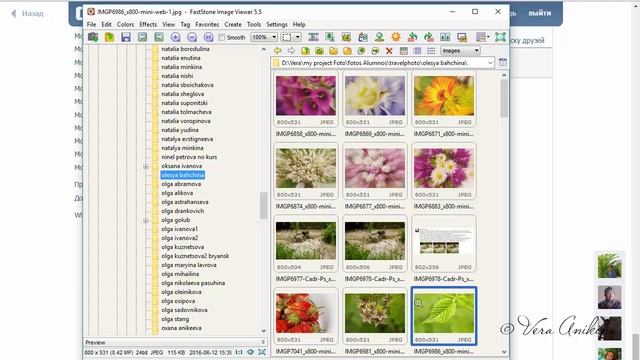Image resolution: width=640 pixels, height=360 pixels.
Task: Click 1:1 actual size in status bar
Action: click(x=239, y=352)
